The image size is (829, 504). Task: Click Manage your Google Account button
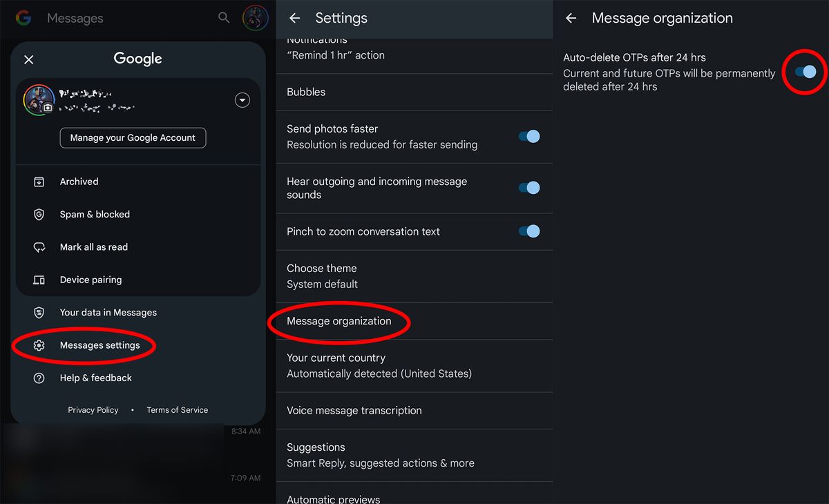[x=133, y=138]
